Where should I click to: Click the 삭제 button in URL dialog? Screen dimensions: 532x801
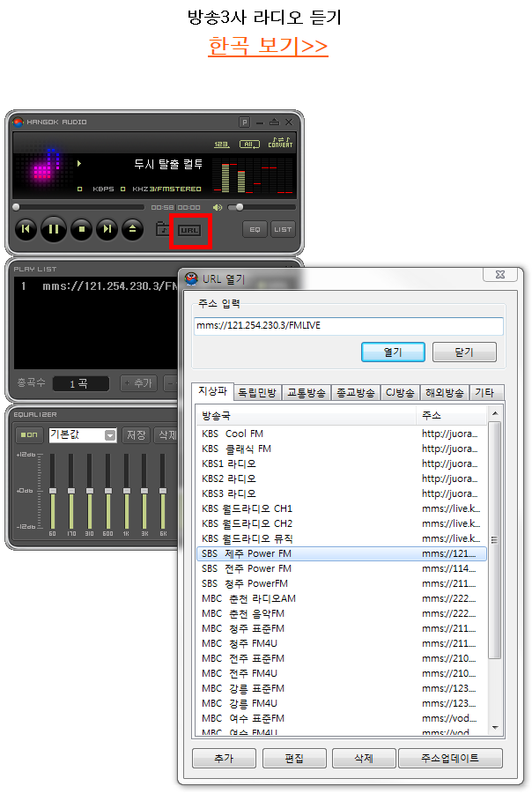click(x=364, y=758)
